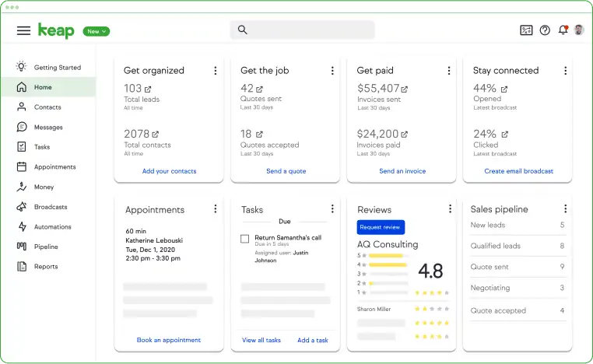Click the notifications bell icon

[x=563, y=30]
